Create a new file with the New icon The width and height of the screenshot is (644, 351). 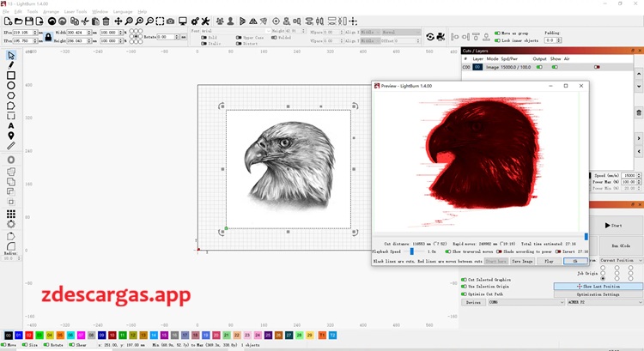pos(8,21)
